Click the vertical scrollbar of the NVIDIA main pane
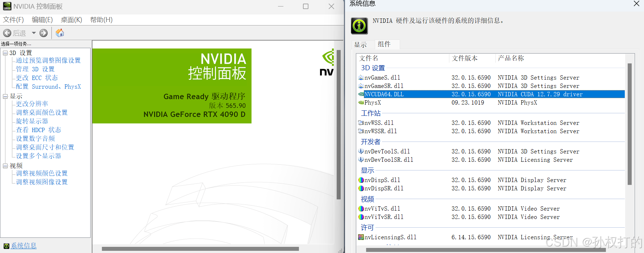The width and height of the screenshot is (644, 253). click(x=339, y=125)
